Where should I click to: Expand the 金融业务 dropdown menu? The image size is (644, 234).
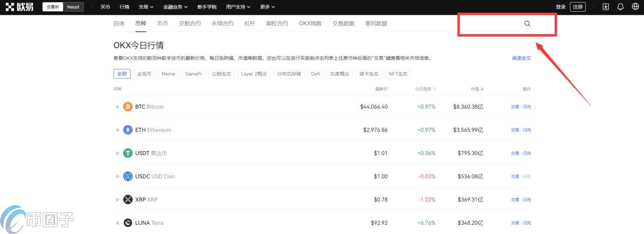175,7
